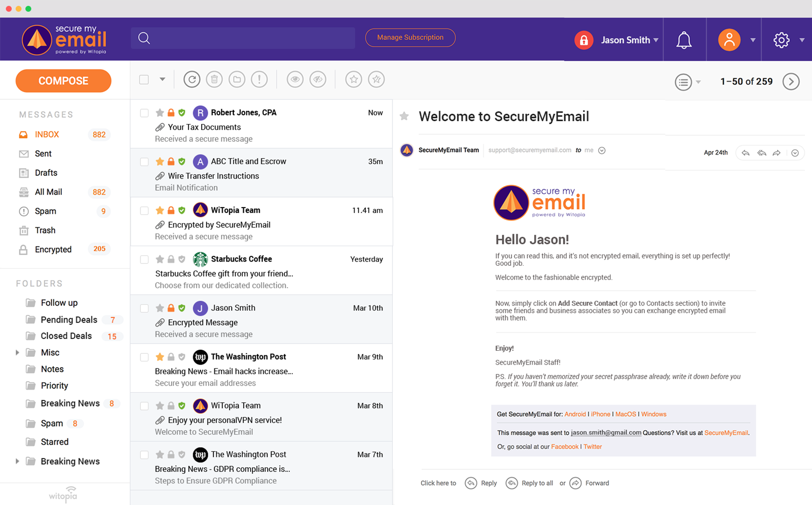Click the trash delete icon in toolbar

[214, 80]
